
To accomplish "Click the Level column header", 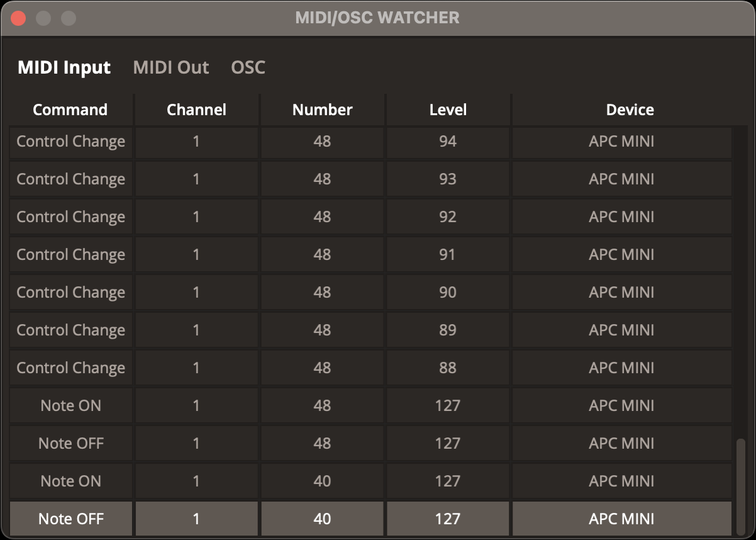I will [x=448, y=110].
